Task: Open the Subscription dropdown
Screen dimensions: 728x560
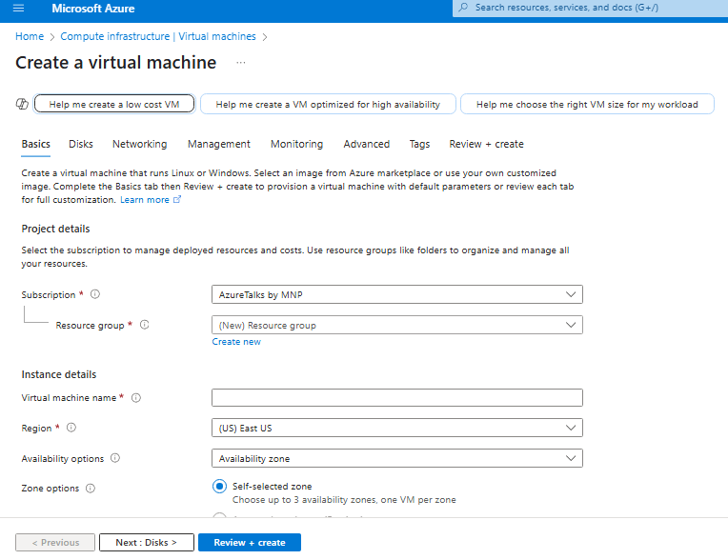Action: point(397,294)
